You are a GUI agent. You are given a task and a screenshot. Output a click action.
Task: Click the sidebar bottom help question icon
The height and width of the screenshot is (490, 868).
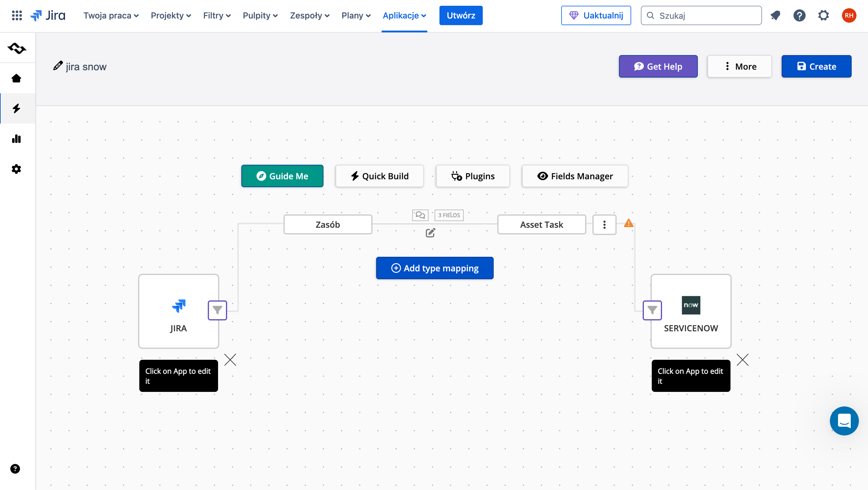click(15, 469)
